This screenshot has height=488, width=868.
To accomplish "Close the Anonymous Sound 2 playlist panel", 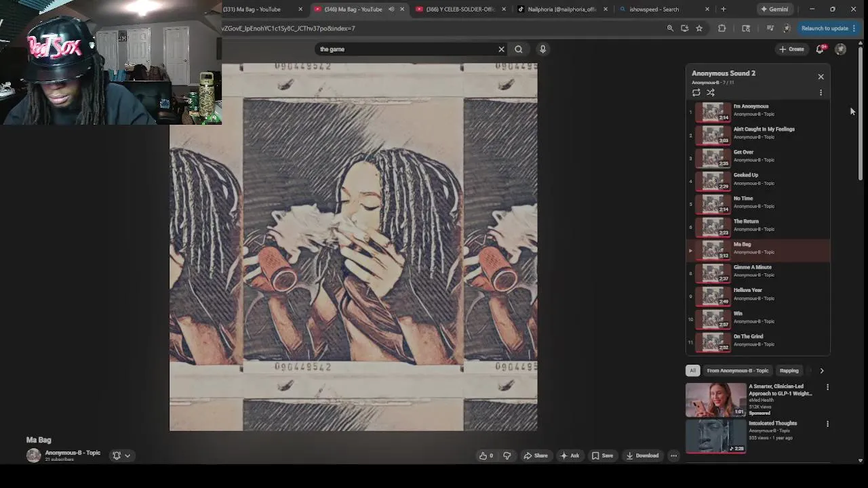I will (x=821, y=77).
